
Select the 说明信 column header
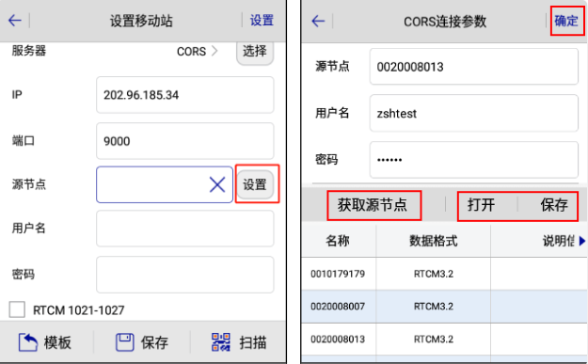(x=539, y=241)
